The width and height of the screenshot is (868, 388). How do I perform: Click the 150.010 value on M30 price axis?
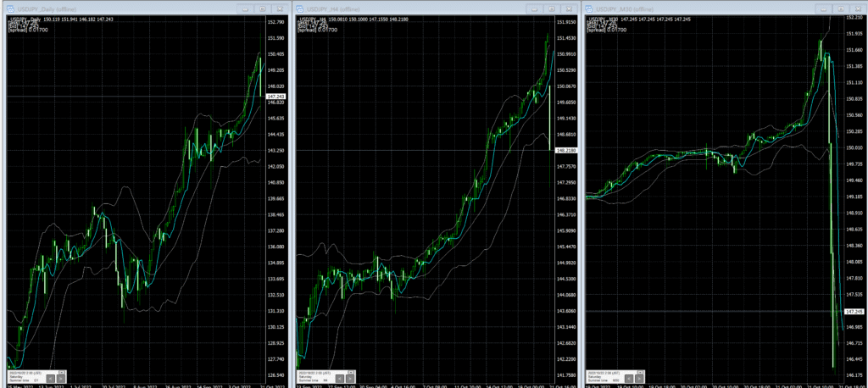coord(856,147)
